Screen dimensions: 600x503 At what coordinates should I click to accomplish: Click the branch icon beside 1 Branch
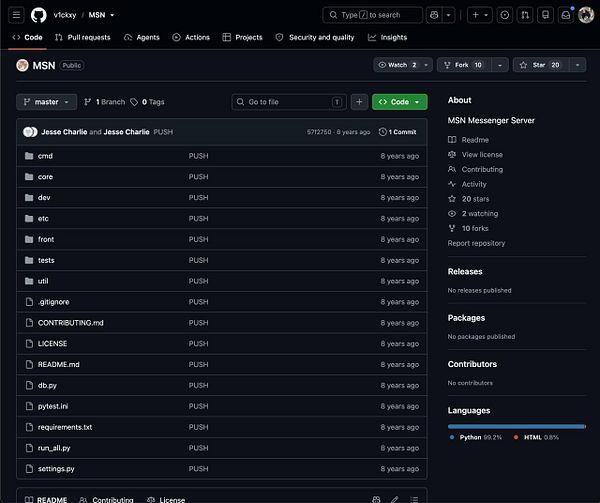(88, 102)
